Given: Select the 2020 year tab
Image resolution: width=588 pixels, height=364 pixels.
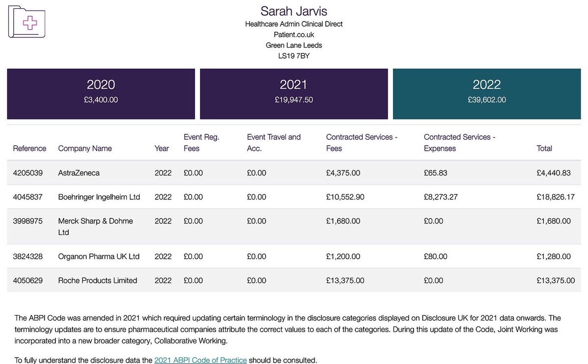Looking at the screenshot, I should coord(101,93).
